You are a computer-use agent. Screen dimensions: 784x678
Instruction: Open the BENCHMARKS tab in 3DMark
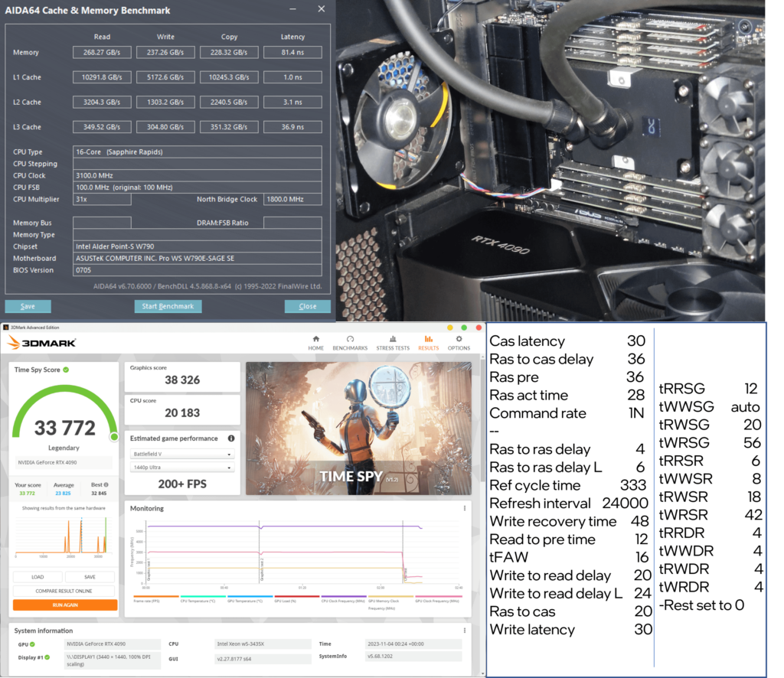click(x=350, y=344)
